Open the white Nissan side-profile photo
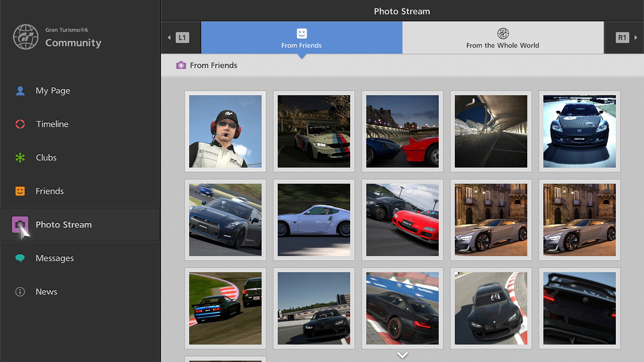Screen dimensions: 644x362 [x=314, y=220]
